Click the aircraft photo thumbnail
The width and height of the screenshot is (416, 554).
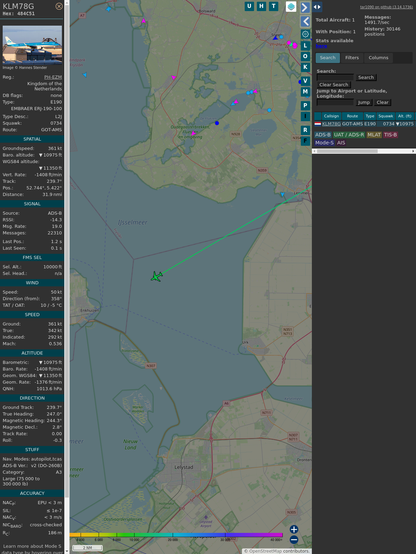click(32, 45)
